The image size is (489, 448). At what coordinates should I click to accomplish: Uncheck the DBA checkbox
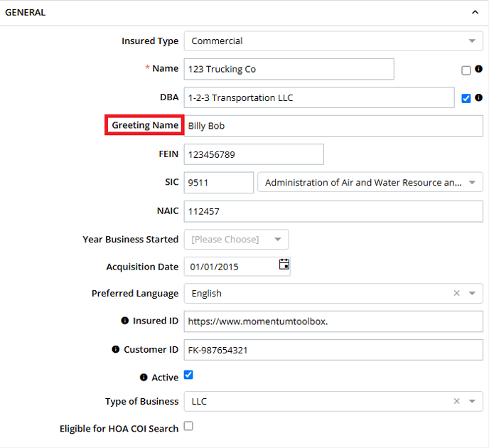(x=466, y=99)
